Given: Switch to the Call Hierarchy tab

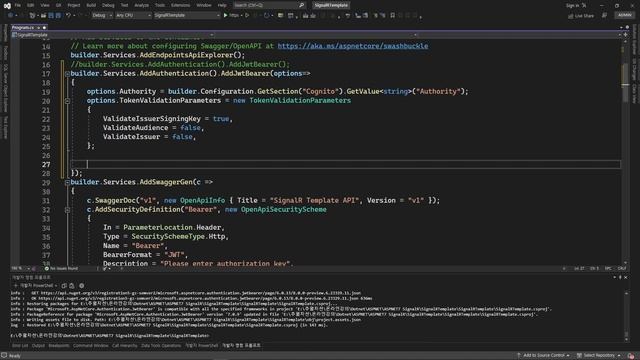Looking at the screenshot, I should click(124, 346).
